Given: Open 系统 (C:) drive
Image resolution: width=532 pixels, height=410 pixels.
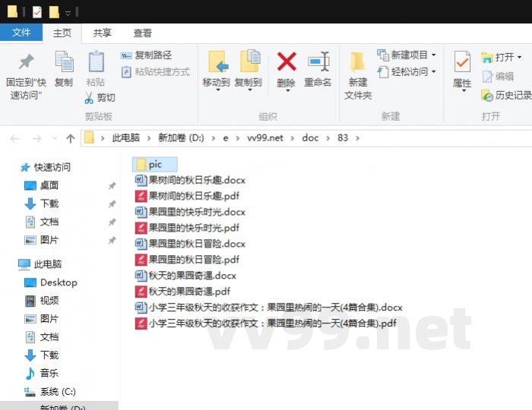Looking at the screenshot, I should pyautogui.click(x=50, y=392).
